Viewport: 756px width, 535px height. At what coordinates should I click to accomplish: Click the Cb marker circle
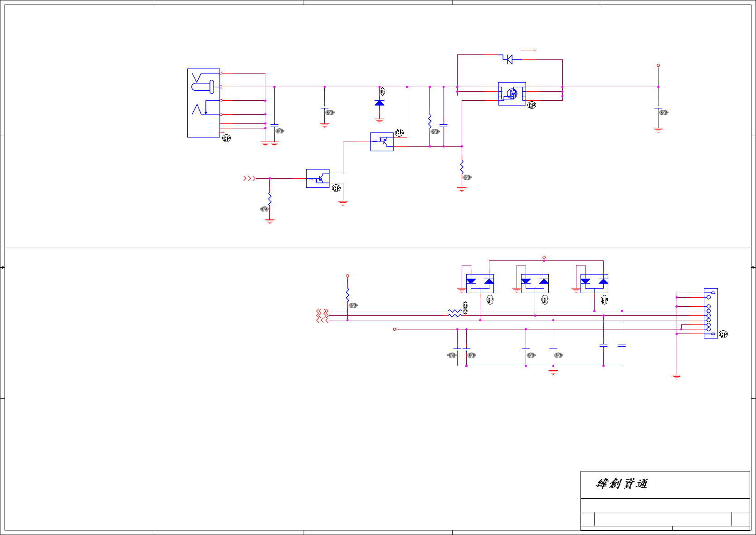pyautogui.click(x=399, y=133)
